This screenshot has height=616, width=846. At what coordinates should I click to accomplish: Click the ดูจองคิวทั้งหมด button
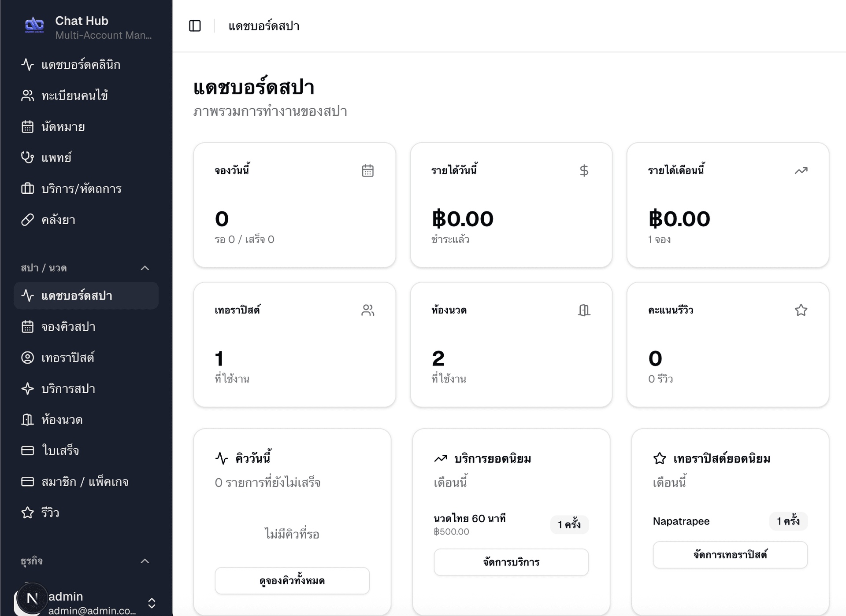(x=292, y=580)
